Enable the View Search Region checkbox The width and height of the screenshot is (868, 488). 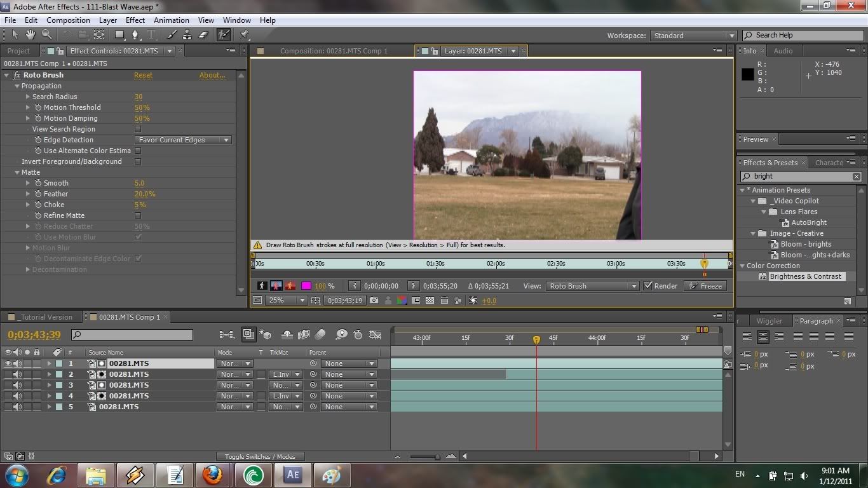point(138,129)
